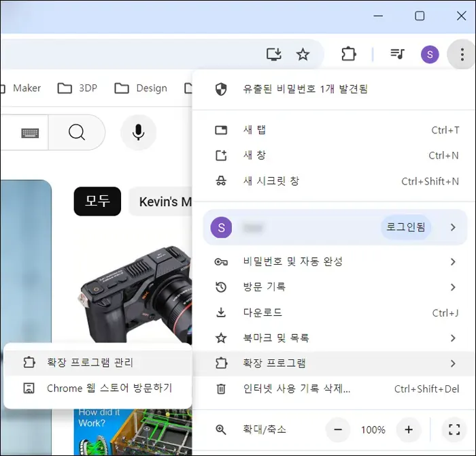Select the 모두 filter chip

click(x=97, y=201)
